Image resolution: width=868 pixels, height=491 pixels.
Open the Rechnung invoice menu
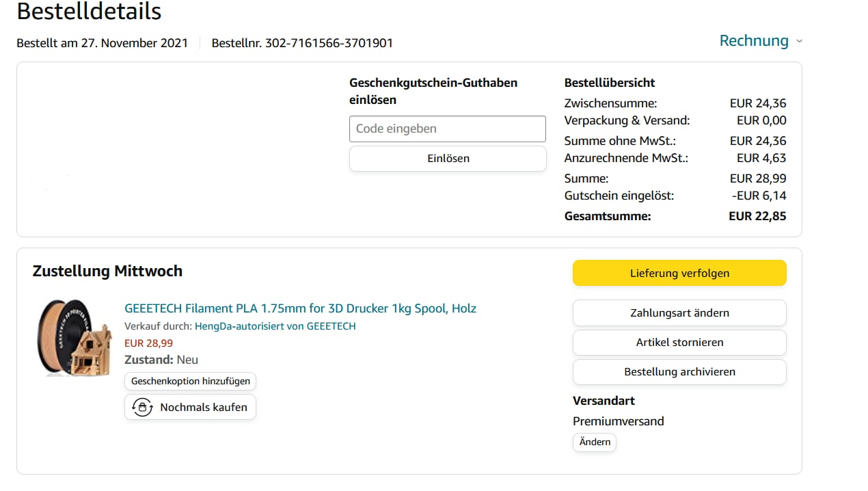[x=754, y=41]
